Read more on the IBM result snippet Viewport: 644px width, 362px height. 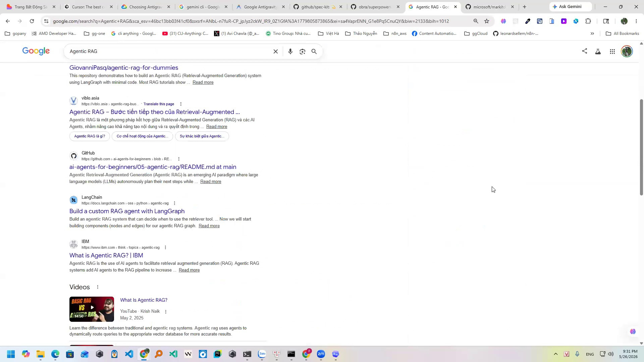pos(189,270)
